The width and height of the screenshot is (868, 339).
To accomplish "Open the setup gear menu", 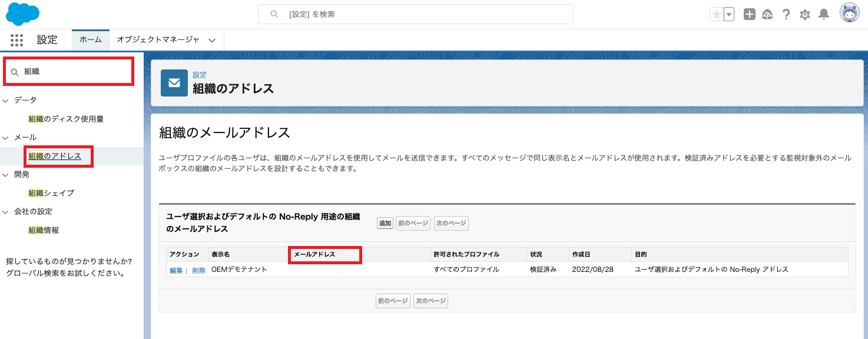I will click(804, 15).
